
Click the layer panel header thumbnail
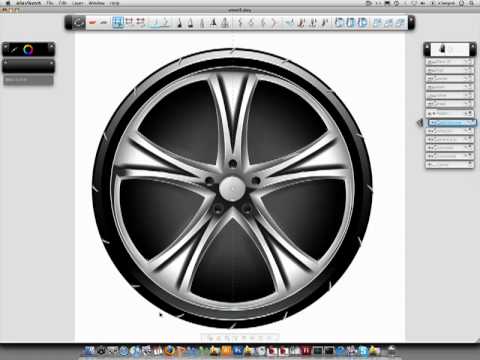(x=450, y=50)
